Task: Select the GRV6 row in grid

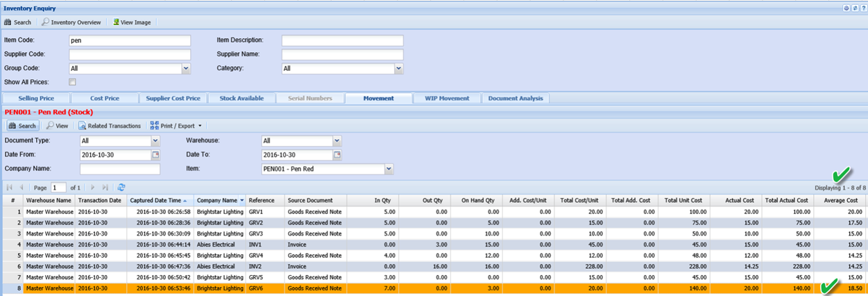Action: point(255,288)
